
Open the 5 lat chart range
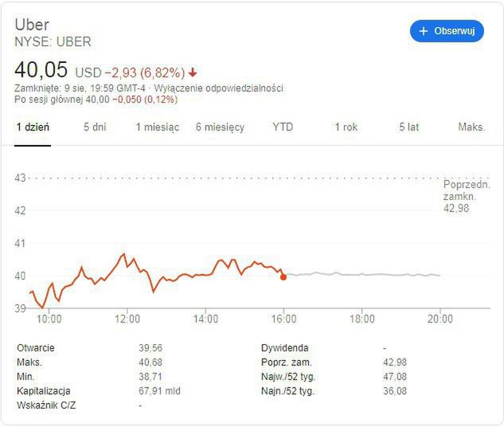pyautogui.click(x=408, y=127)
